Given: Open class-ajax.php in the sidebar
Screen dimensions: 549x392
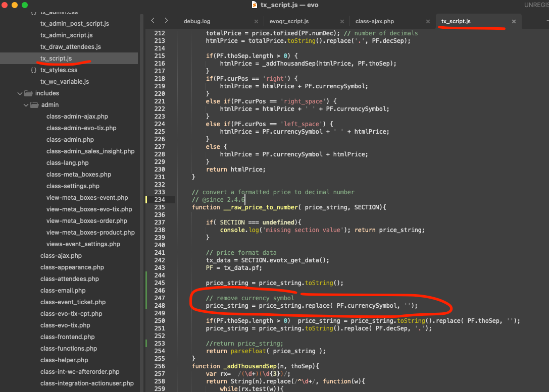Looking at the screenshot, I should [61, 256].
